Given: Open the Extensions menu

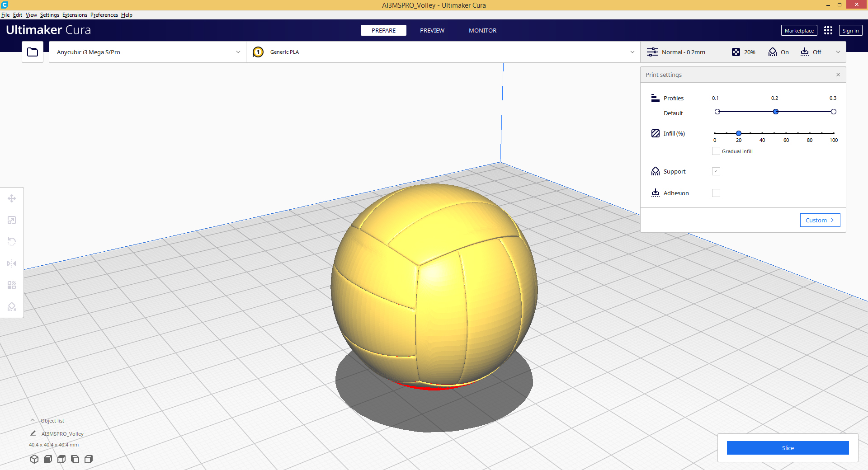Looking at the screenshot, I should pyautogui.click(x=75, y=15).
